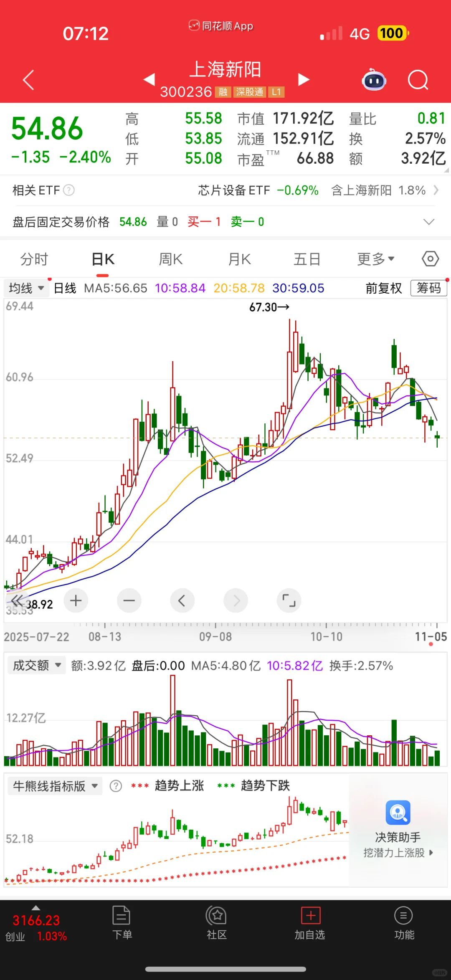Open the 挖潜力上涨股 link

[x=398, y=853]
